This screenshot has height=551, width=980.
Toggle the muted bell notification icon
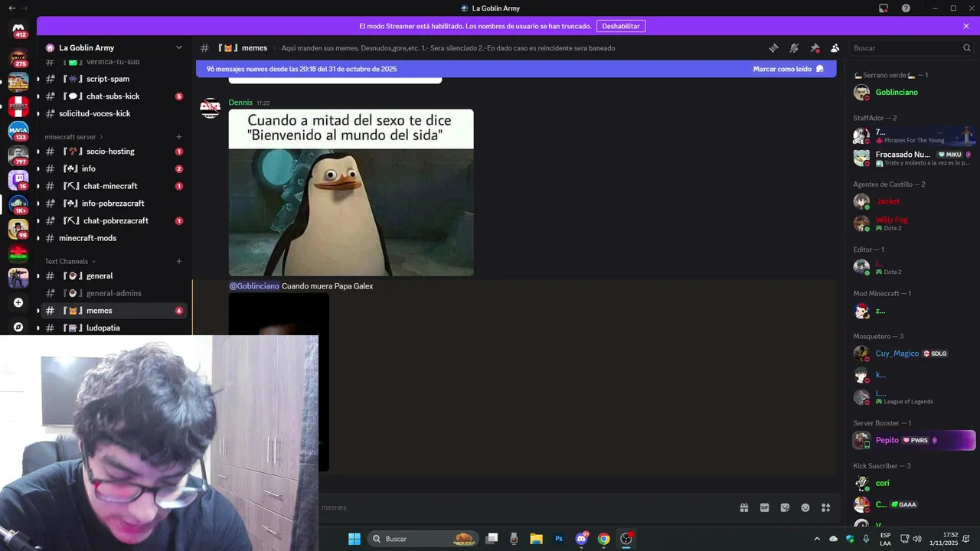pyautogui.click(x=794, y=47)
